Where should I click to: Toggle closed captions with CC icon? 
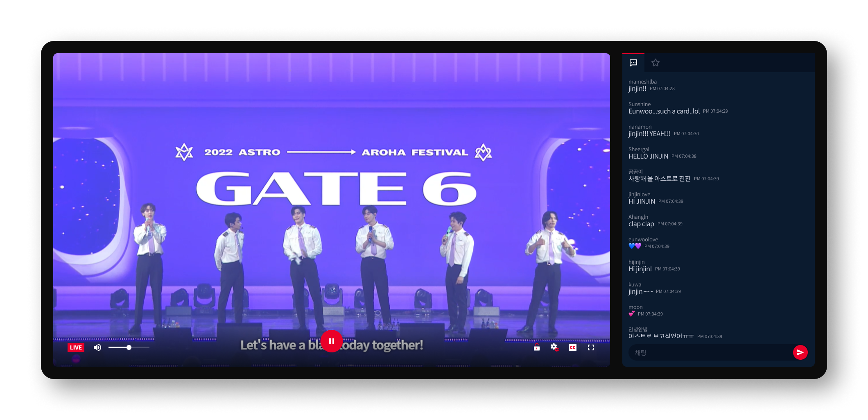(573, 347)
